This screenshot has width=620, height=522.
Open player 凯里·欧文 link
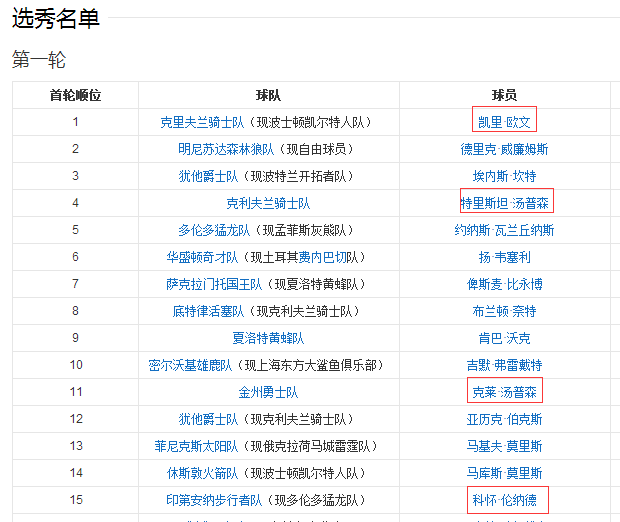coord(504,122)
